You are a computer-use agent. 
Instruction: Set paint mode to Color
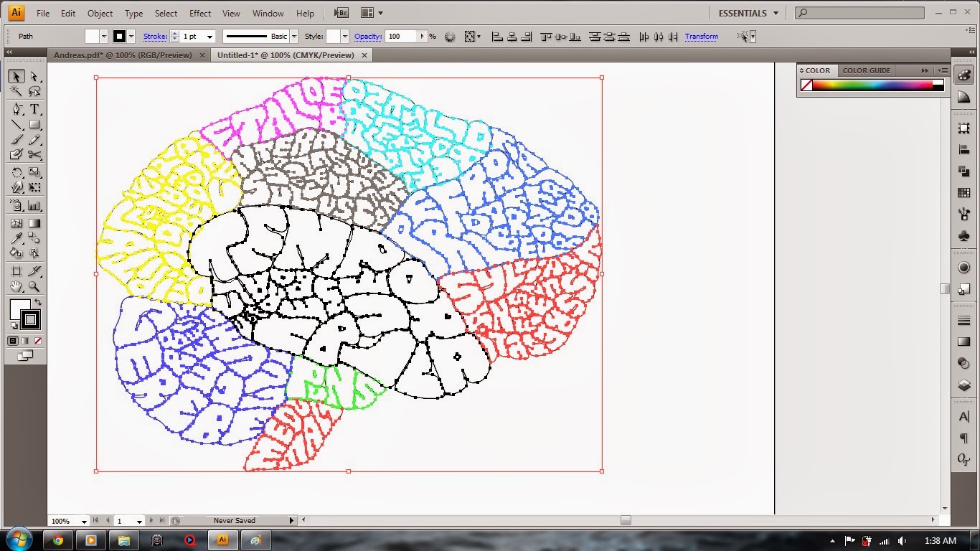(x=14, y=341)
